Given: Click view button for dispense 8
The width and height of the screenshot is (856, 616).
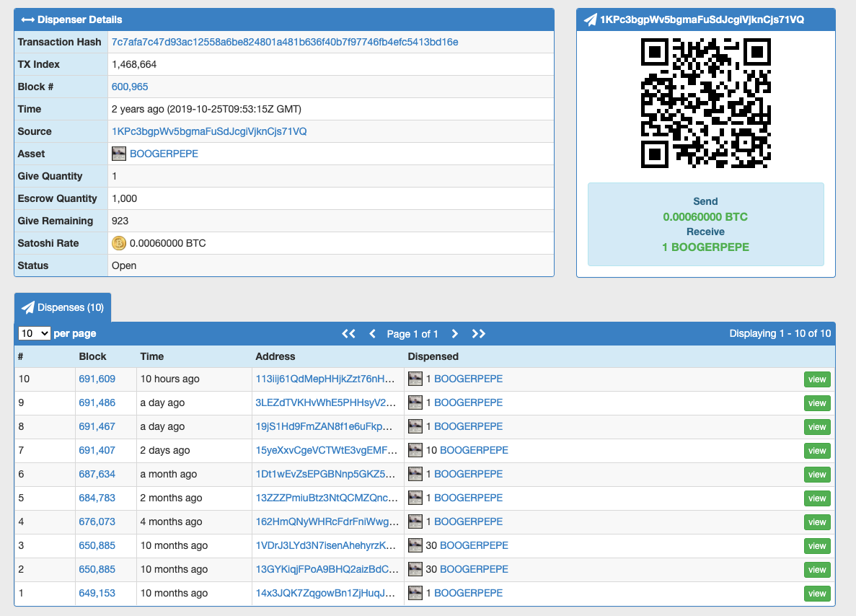Looking at the screenshot, I should tap(817, 427).
